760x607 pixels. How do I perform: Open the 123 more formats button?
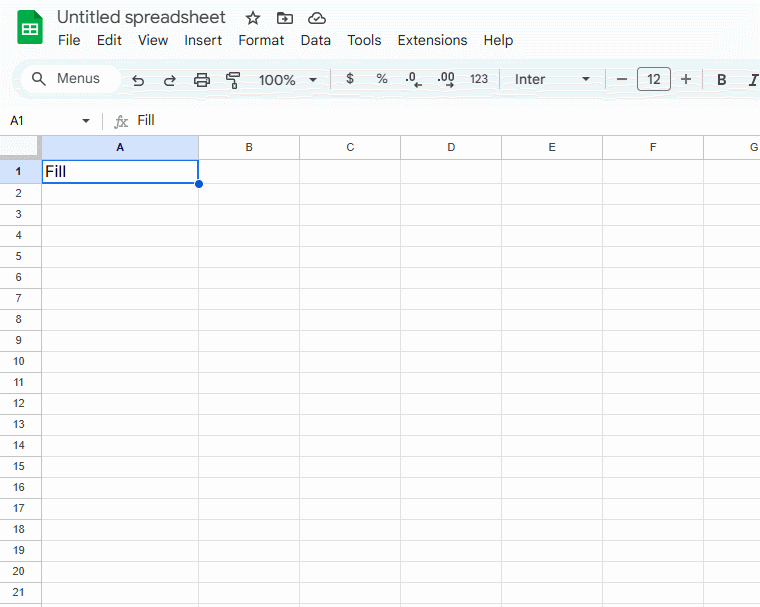click(479, 79)
